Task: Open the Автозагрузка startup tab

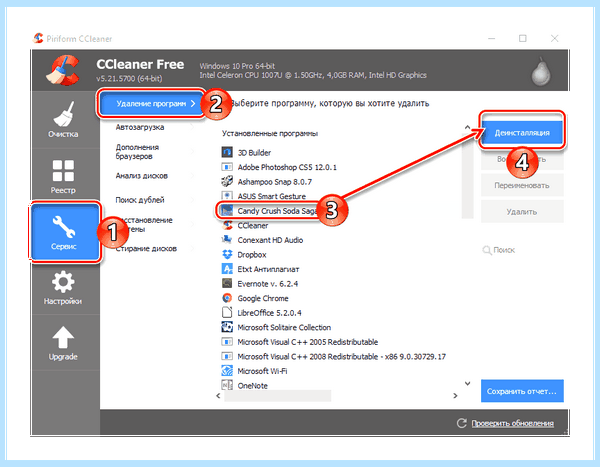Action: (x=140, y=127)
